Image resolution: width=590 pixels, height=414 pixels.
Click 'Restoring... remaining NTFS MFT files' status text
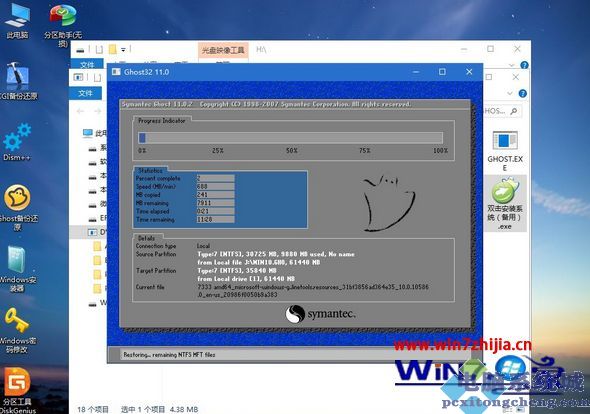point(169,355)
